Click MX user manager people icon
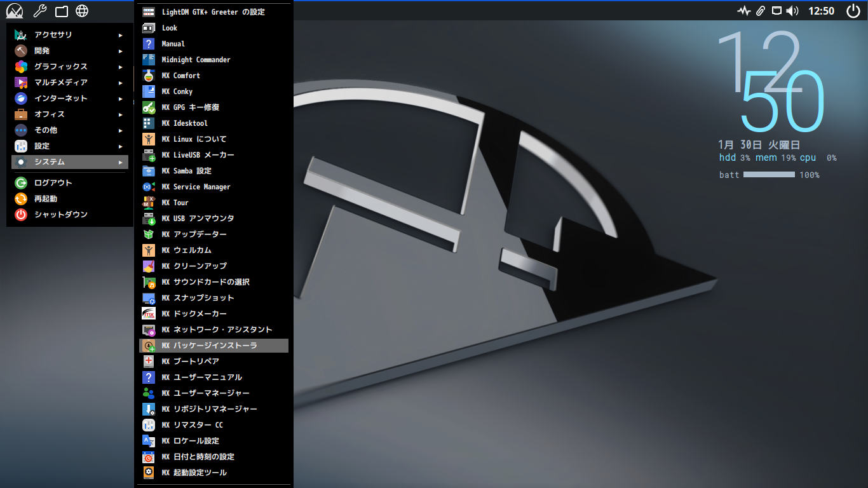Image resolution: width=868 pixels, height=488 pixels. click(149, 393)
